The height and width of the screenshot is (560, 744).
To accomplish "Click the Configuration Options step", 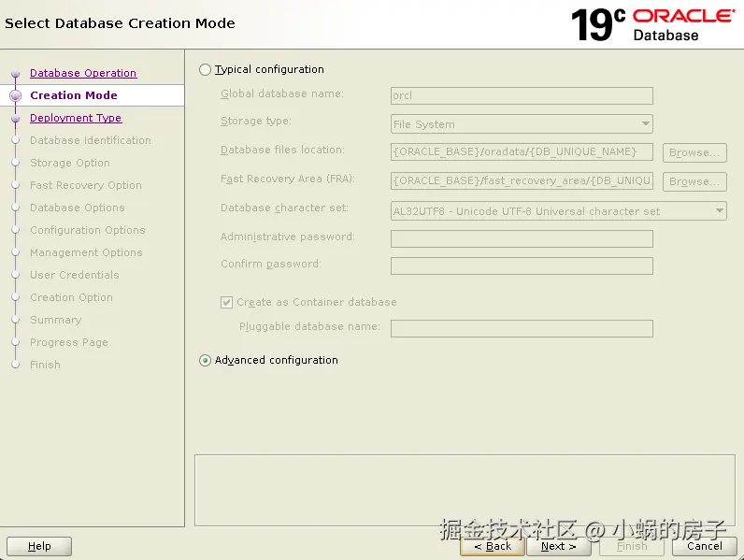I will coord(88,230).
